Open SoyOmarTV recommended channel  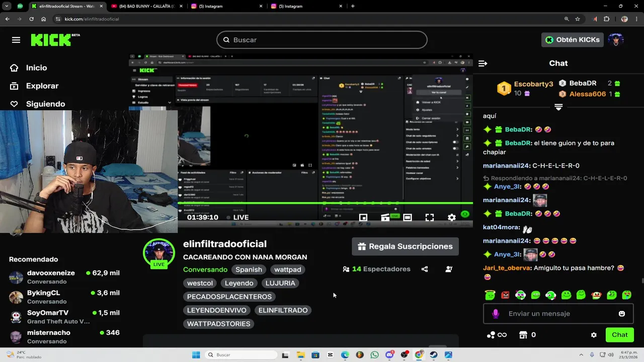point(64,317)
